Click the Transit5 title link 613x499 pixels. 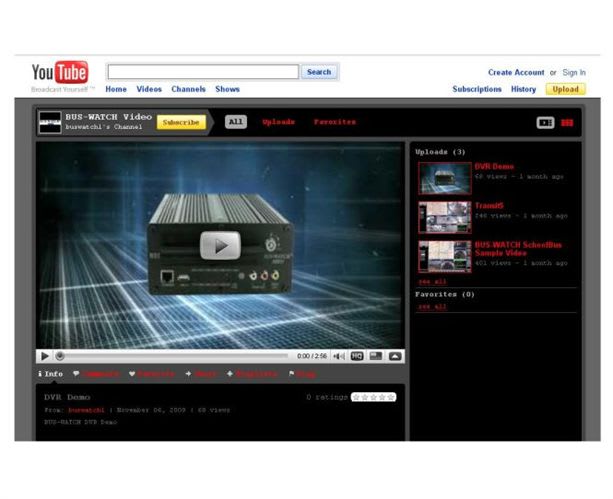click(x=489, y=206)
